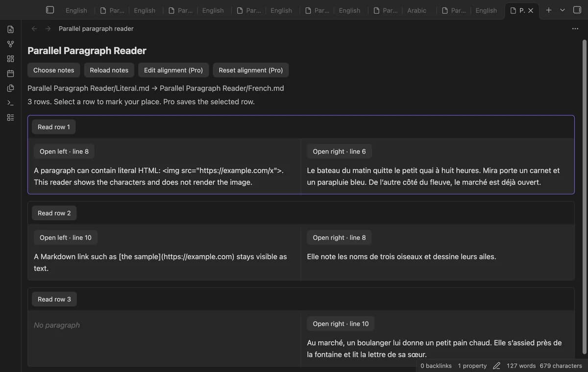Navigate forward with the right arrow

point(48,28)
